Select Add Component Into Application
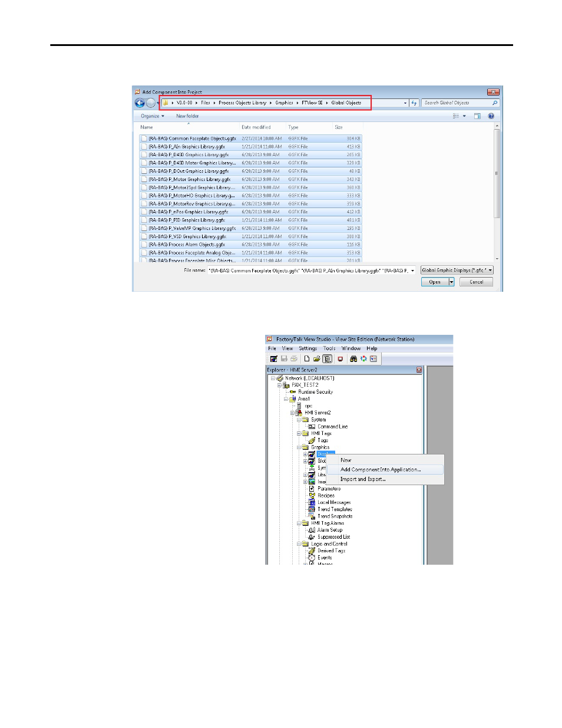Image resolution: width=562 pixels, height=728 pixels. [x=385, y=470]
